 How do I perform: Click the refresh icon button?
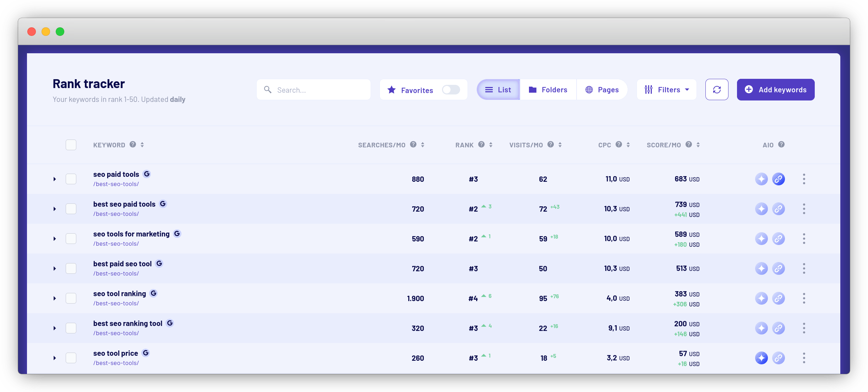click(x=716, y=89)
